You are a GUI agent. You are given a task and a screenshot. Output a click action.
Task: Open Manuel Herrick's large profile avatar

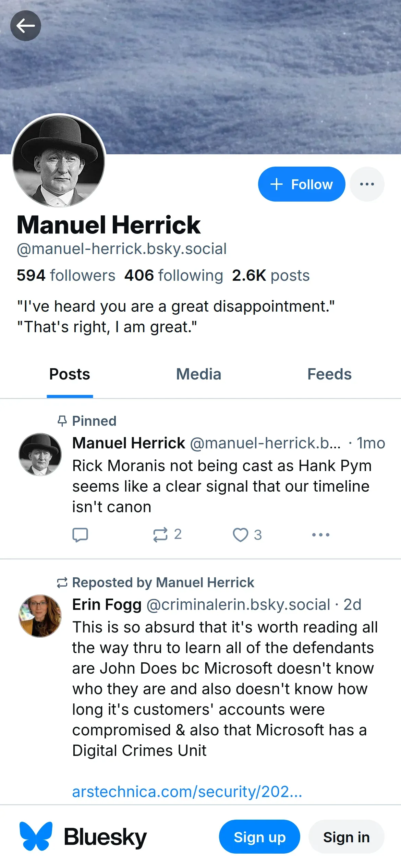coord(59,161)
